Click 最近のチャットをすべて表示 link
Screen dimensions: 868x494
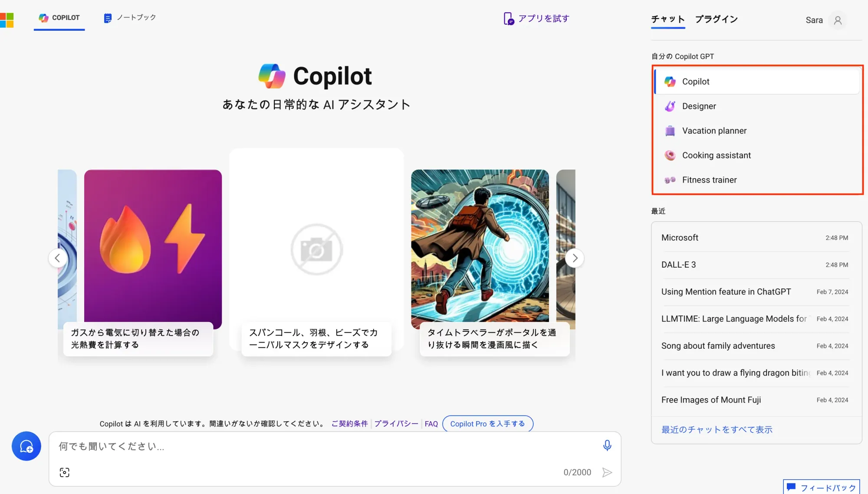coord(717,430)
